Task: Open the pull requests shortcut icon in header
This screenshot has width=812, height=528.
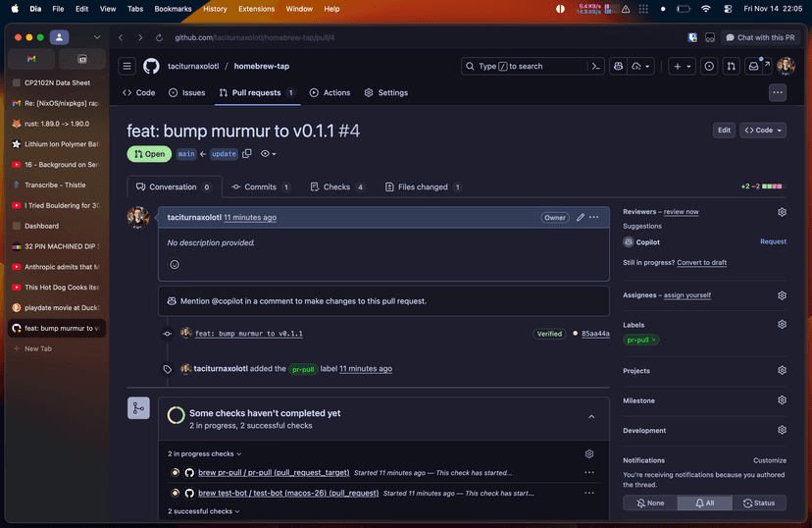Action: [x=731, y=67]
